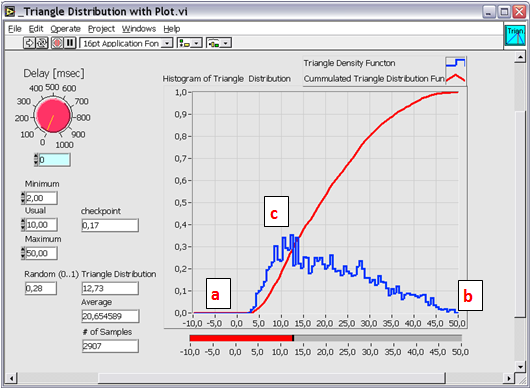Click the LabVIEW icon in the title bar
This screenshot has width=531, height=390.
point(10,12)
